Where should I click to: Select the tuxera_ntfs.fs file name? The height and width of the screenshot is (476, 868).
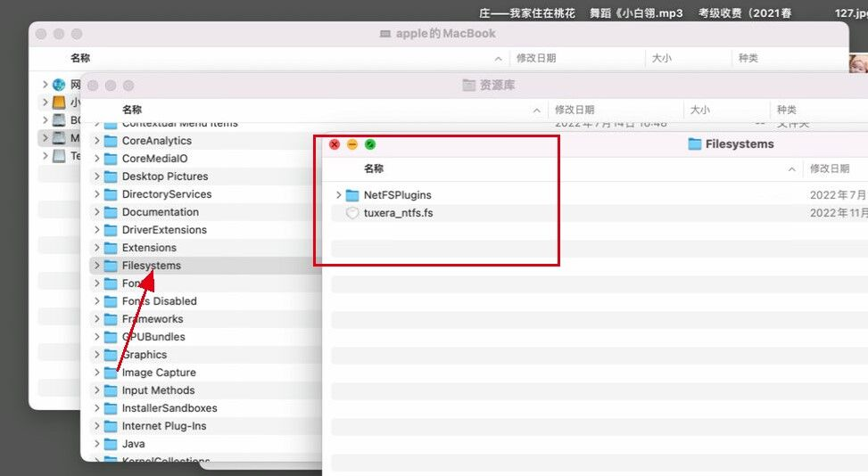click(x=399, y=213)
